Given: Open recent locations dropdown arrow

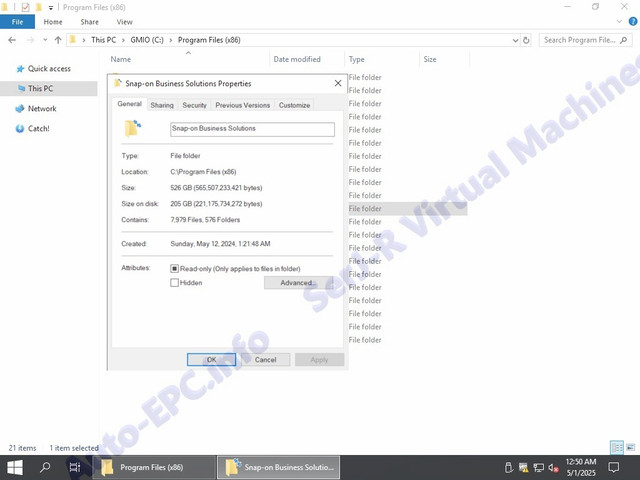Looking at the screenshot, I should (45, 40).
